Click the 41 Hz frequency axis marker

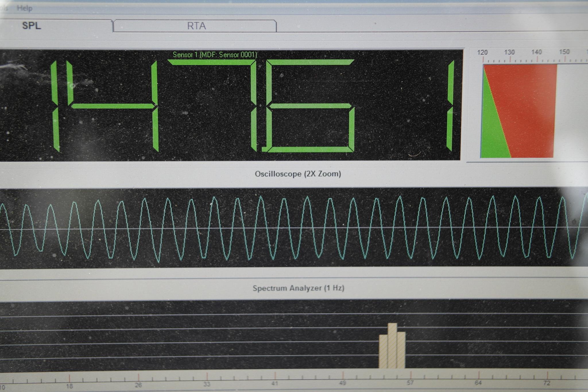pos(275,383)
